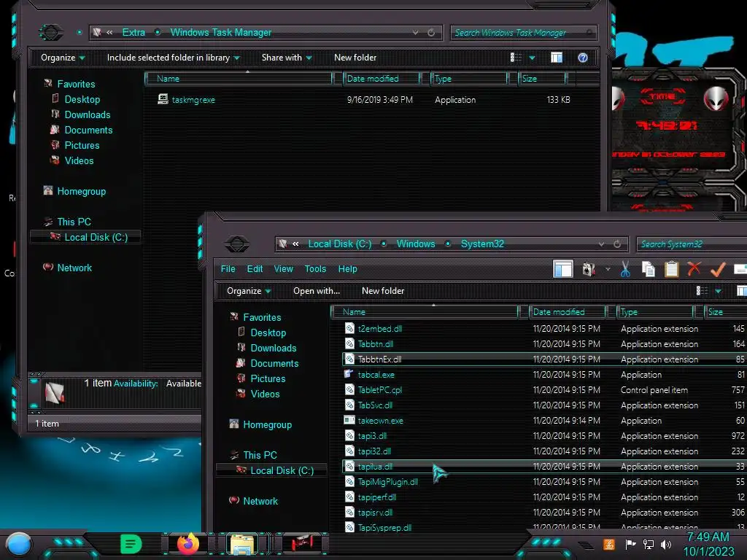Open Network in System32 window sidebar

point(260,501)
